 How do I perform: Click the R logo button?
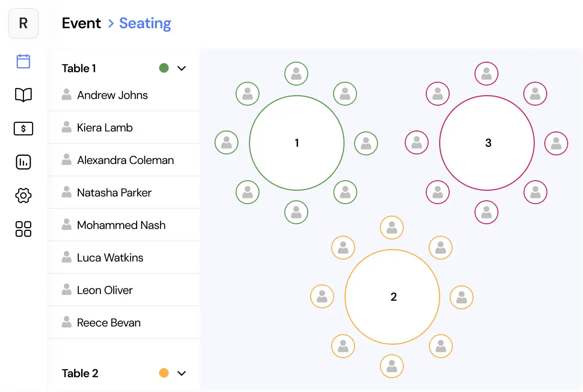(x=23, y=23)
